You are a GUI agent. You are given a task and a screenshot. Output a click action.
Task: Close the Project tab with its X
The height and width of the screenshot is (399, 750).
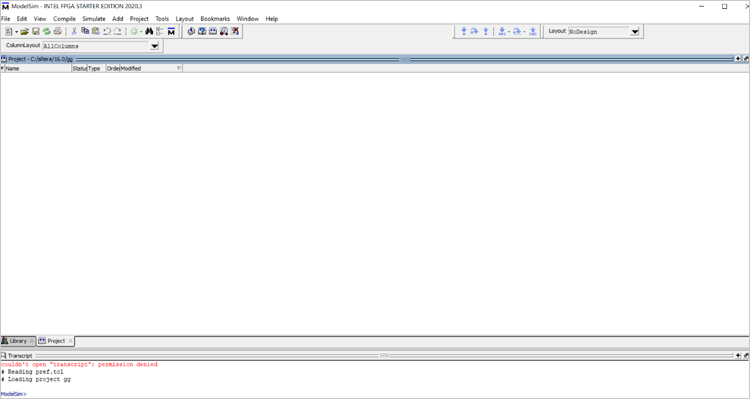(x=70, y=341)
